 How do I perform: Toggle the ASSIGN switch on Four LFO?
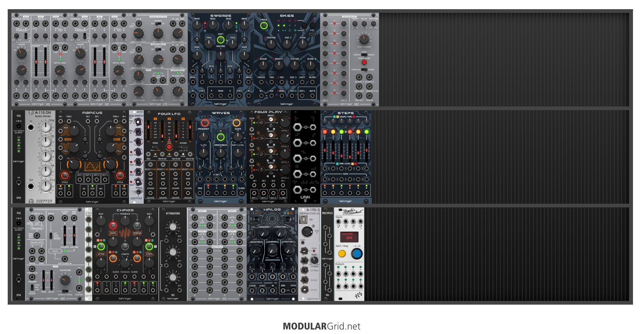[183, 147]
